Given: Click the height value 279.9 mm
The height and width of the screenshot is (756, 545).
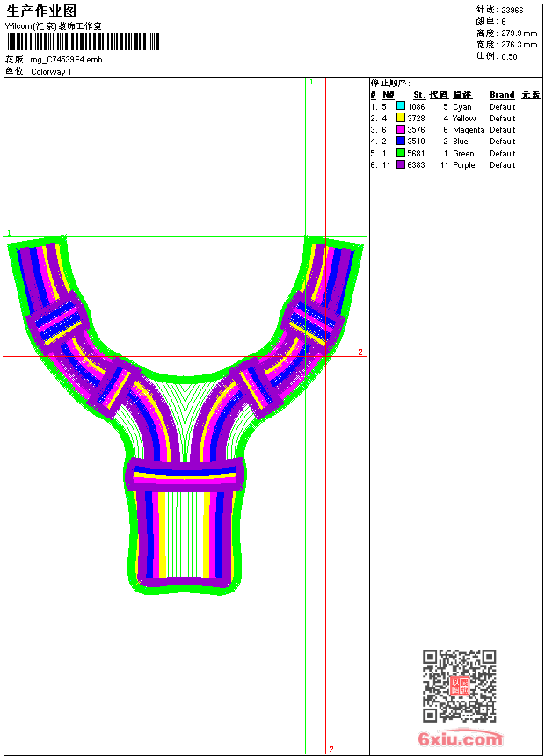Looking at the screenshot, I should (x=519, y=33).
